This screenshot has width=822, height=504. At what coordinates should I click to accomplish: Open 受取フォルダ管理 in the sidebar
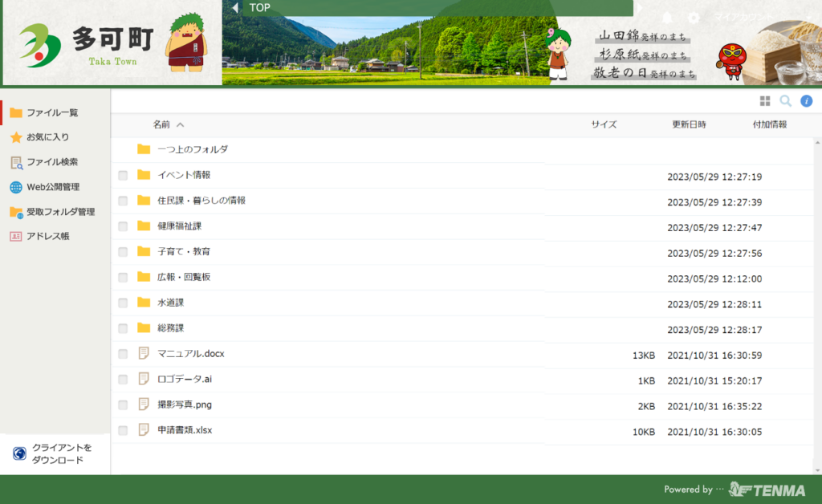(x=60, y=212)
